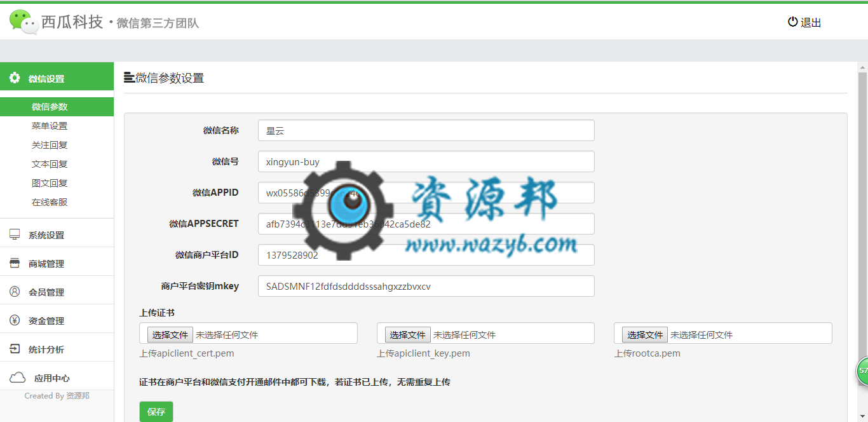The width and height of the screenshot is (868, 422).
Task: Click the green circular badge at right edge
Action: 862,371
